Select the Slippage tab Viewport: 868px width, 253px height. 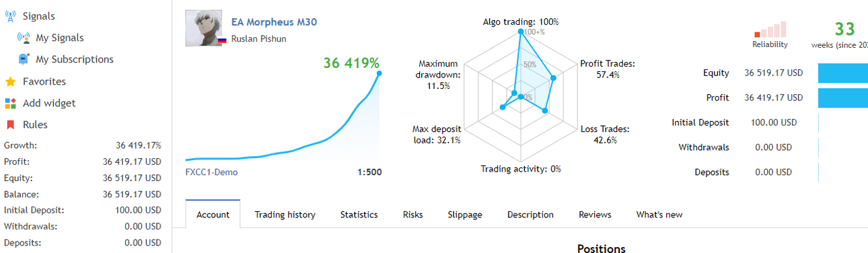click(x=465, y=215)
